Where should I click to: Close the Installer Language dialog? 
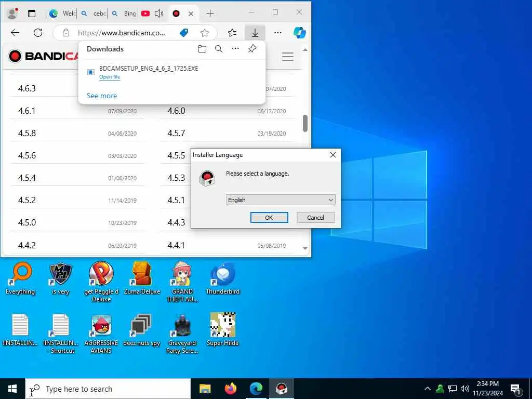coord(333,155)
